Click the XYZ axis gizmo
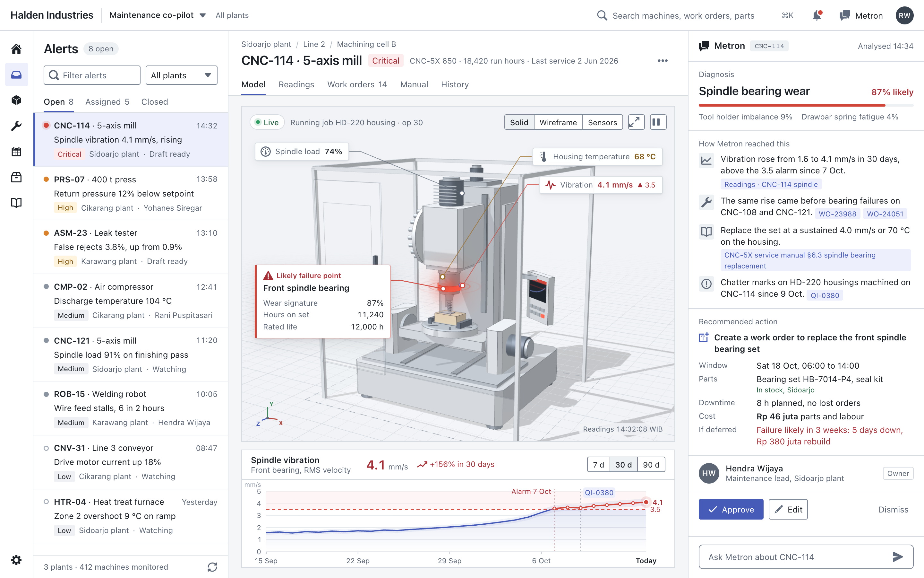This screenshot has height=578, width=924. coord(269,414)
